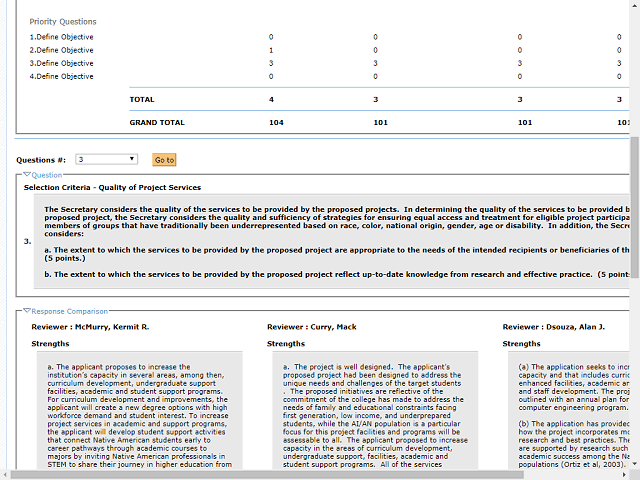The height and width of the screenshot is (480, 640).
Task: Collapse the Question section triangle
Action: (x=27, y=175)
